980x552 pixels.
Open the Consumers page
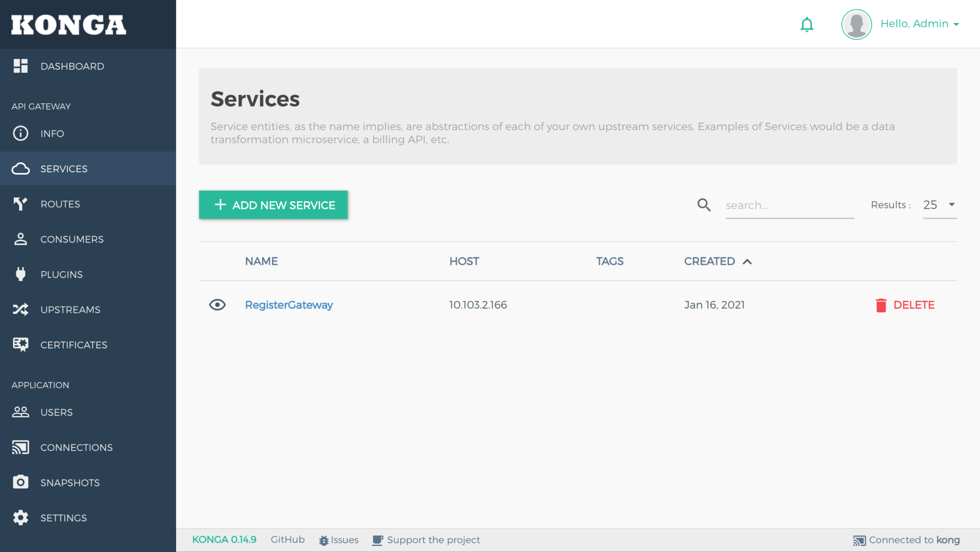[72, 239]
